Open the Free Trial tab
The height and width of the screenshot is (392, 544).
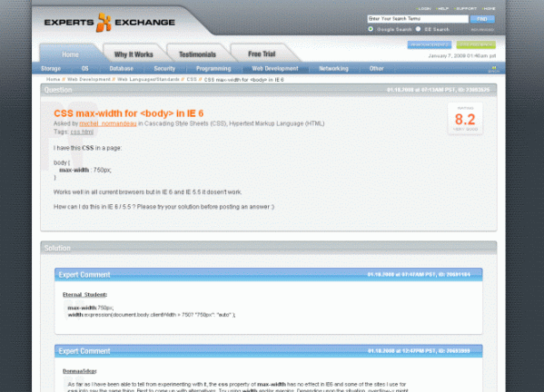[x=262, y=54]
